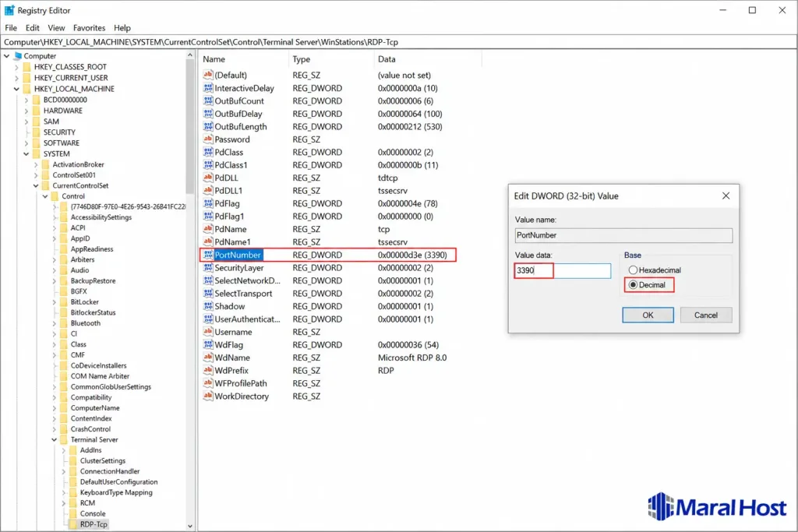Click the tree scrollbar up arrow
This screenshot has height=532, width=798.
click(190, 55)
